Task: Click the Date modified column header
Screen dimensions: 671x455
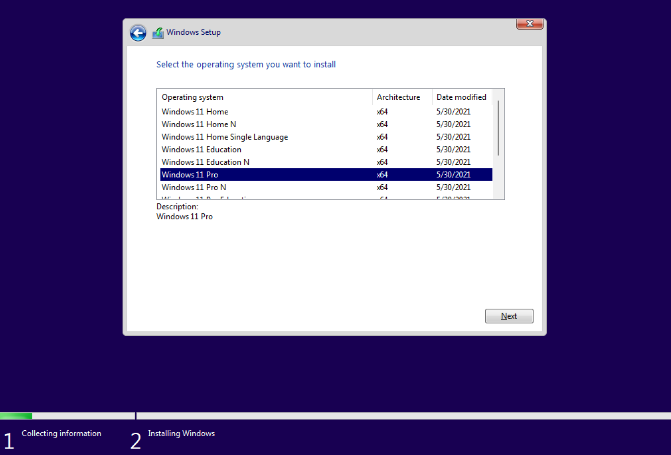Action: point(462,97)
